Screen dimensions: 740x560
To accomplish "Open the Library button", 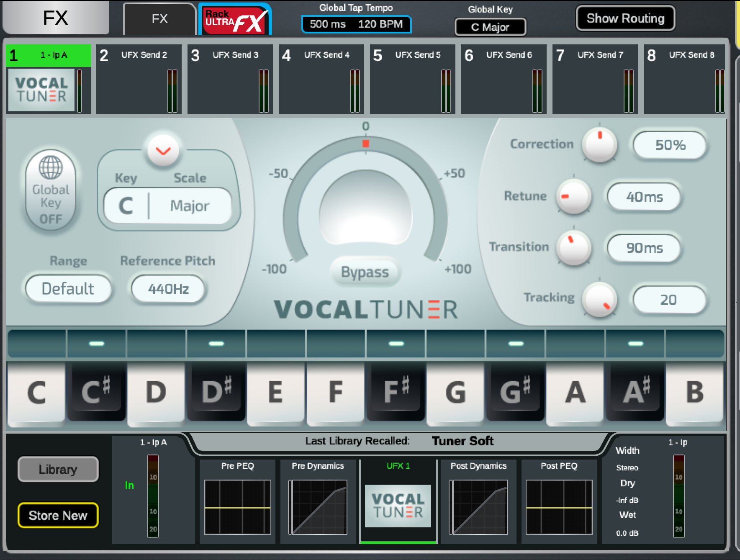I will [58, 469].
